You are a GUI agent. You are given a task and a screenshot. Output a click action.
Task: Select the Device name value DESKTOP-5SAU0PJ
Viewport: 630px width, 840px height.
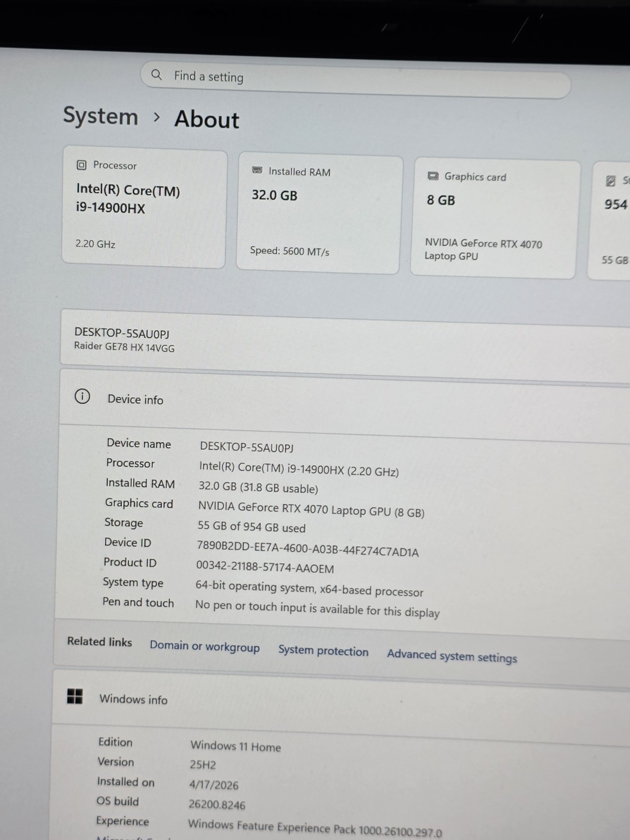[247, 447]
